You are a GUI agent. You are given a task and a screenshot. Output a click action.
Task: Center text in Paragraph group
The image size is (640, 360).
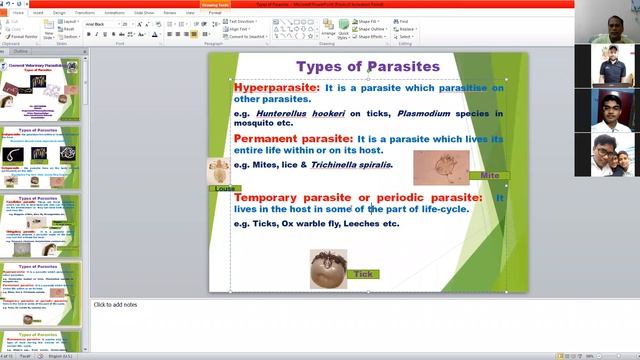point(178,34)
